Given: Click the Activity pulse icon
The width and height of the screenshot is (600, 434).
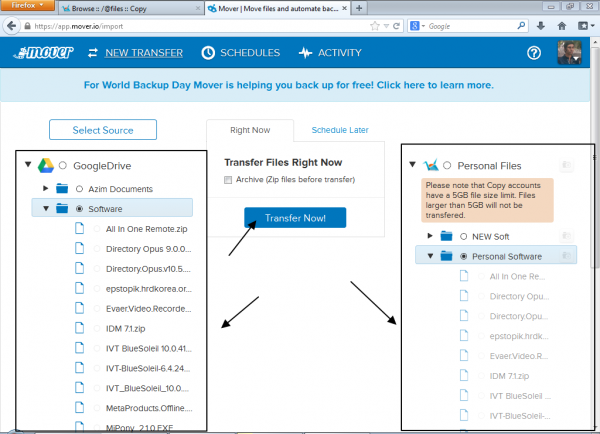Looking at the screenshot, I should [x=305, y=53].
